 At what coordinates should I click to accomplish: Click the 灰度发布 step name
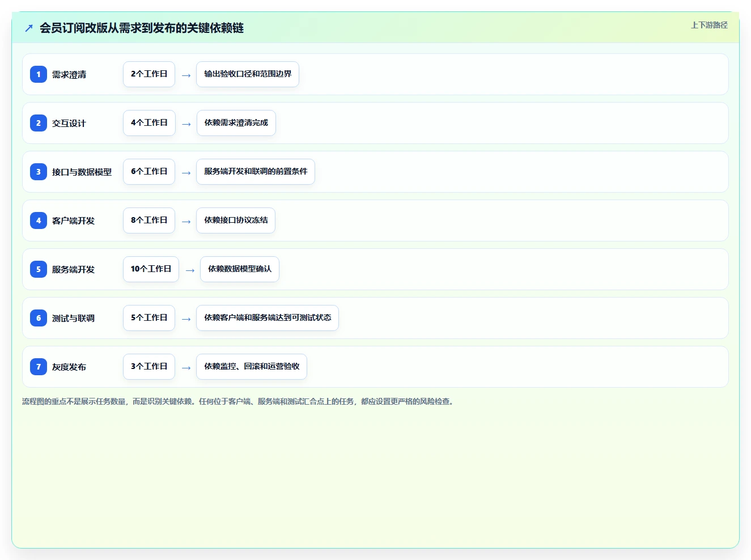pos(69,367)
